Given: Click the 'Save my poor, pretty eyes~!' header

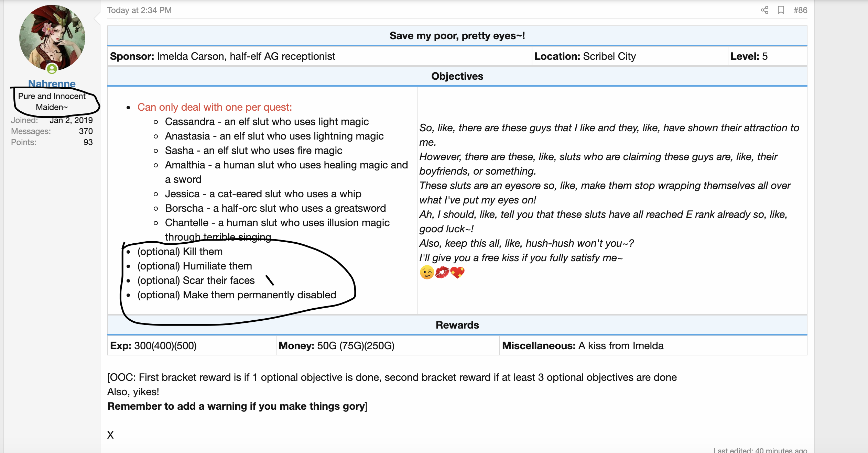Looking at the screenshot, I should coord(457,36).
